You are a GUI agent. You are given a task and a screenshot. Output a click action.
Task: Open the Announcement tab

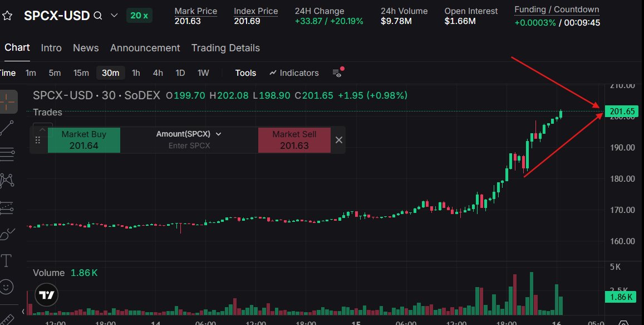point(145,48)
